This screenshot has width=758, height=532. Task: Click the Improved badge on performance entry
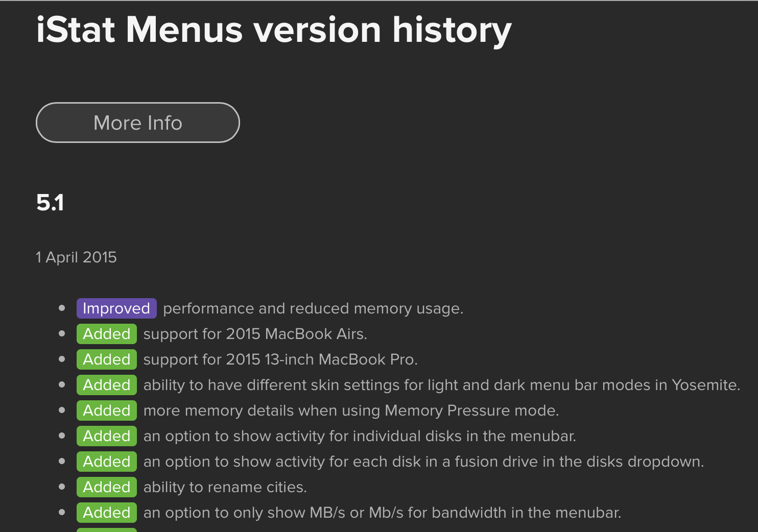coord(116,308)
